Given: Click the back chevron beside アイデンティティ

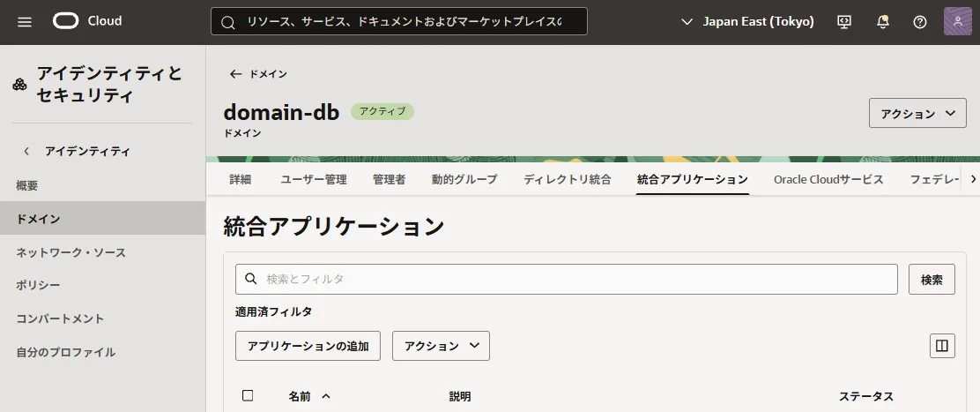Looking at the screenshot, I should point(26,151).
